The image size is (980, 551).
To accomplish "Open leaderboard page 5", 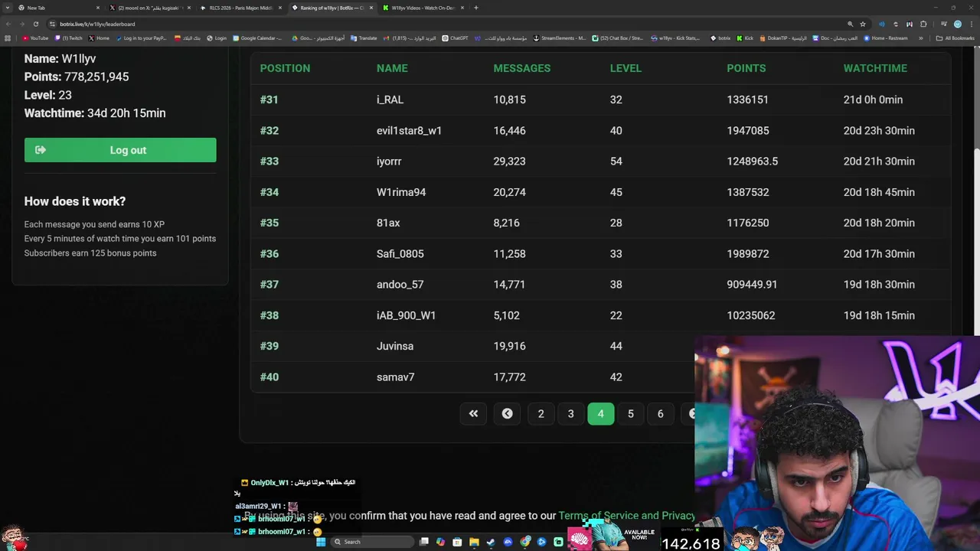I will click(631, 413).
